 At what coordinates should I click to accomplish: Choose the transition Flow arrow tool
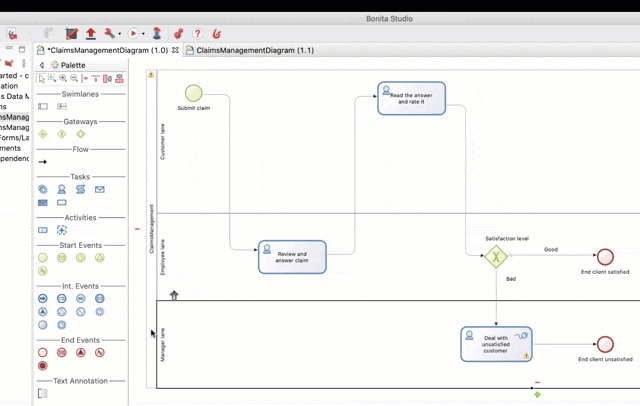[43, 161]
